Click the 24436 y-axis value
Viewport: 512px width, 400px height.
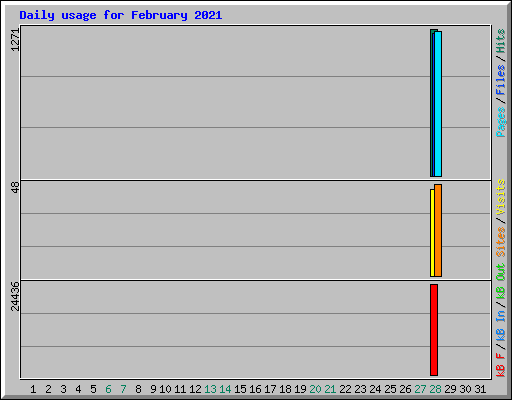[15, 296]
